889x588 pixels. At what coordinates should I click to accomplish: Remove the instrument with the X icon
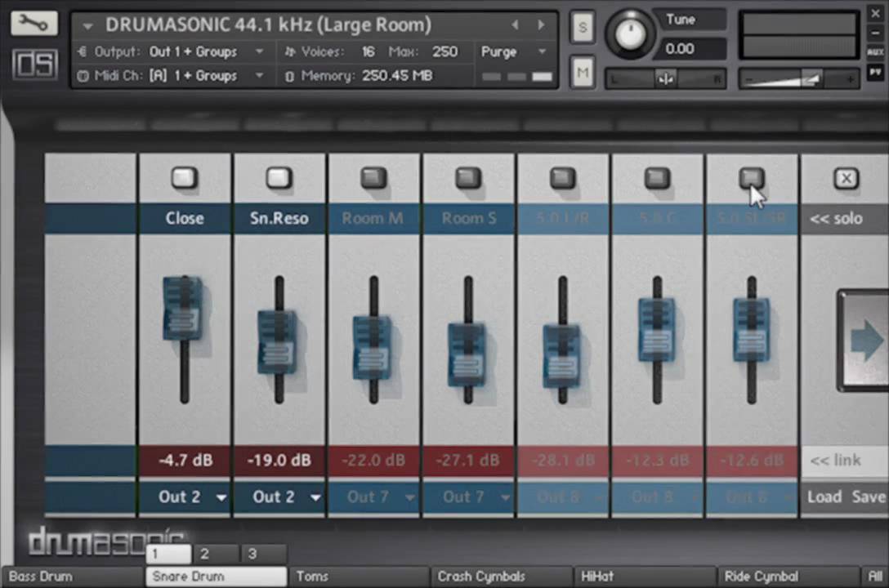point(875,14)
